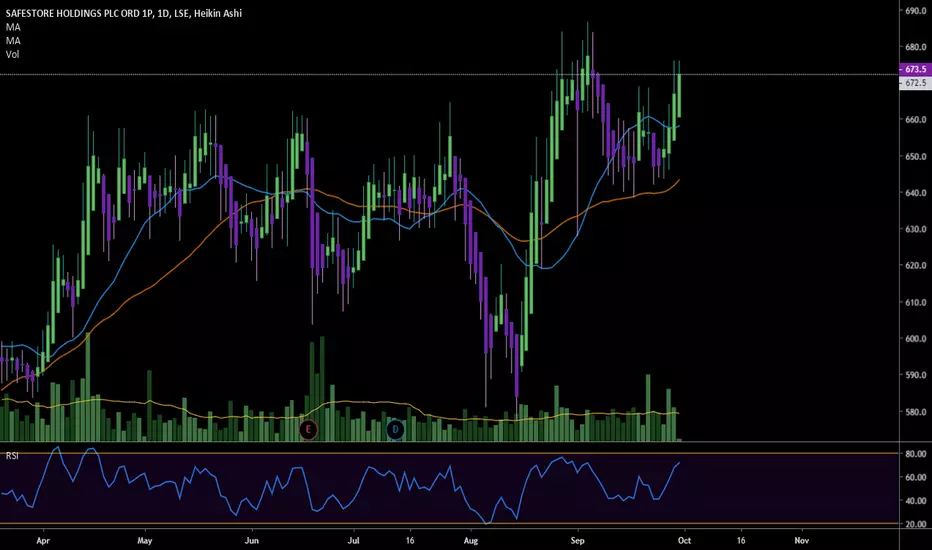Click the 610.0 price axis label
The image size is (932, 550).
coord(916,302)
